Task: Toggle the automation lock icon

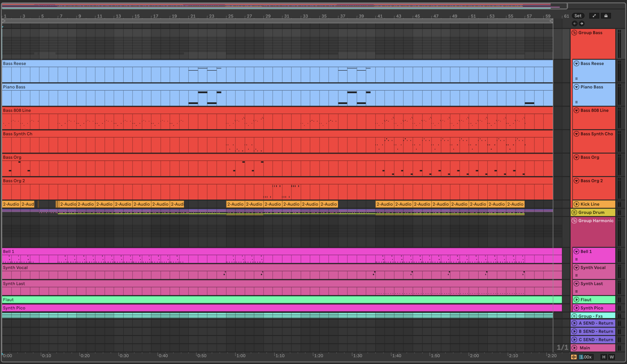Action: (x=606, y=16)
